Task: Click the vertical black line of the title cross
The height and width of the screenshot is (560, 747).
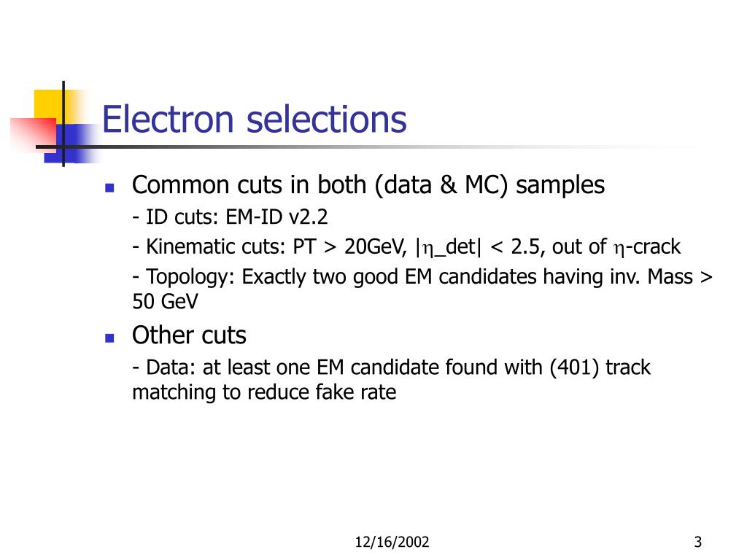Action: [63, 124]
